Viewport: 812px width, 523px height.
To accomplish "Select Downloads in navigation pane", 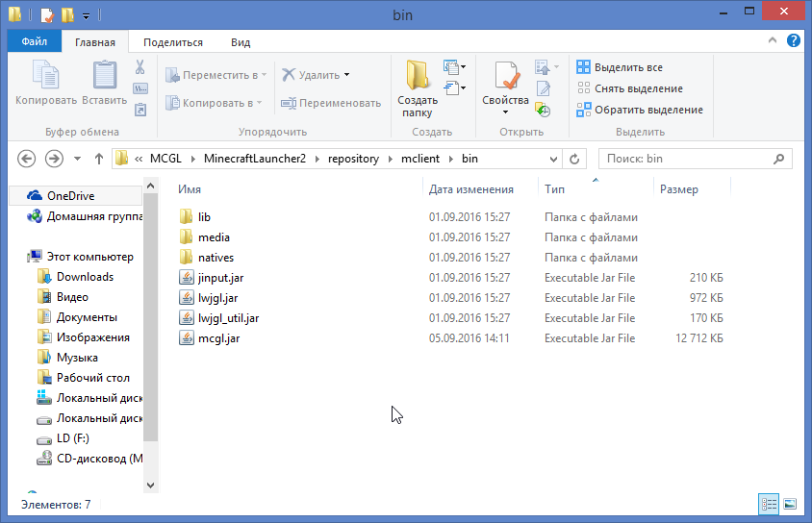I will tap(85, 277).
